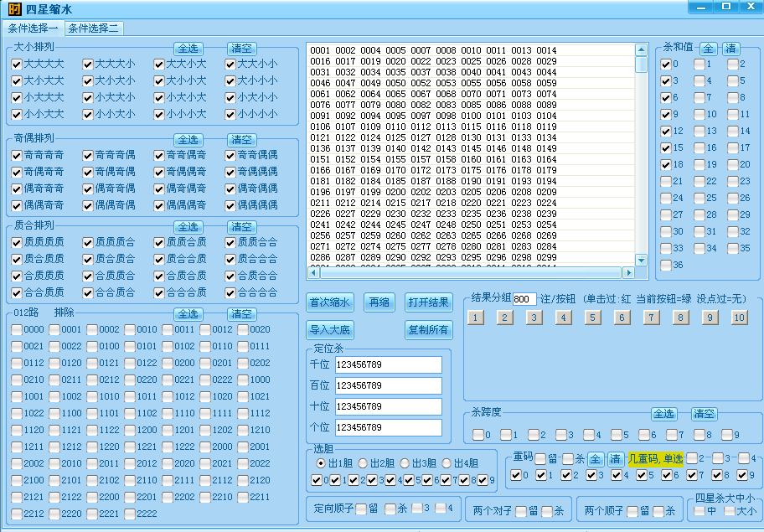Select the 出2胆 radio button
Screen dimensions: 764x532
(363, 462)
